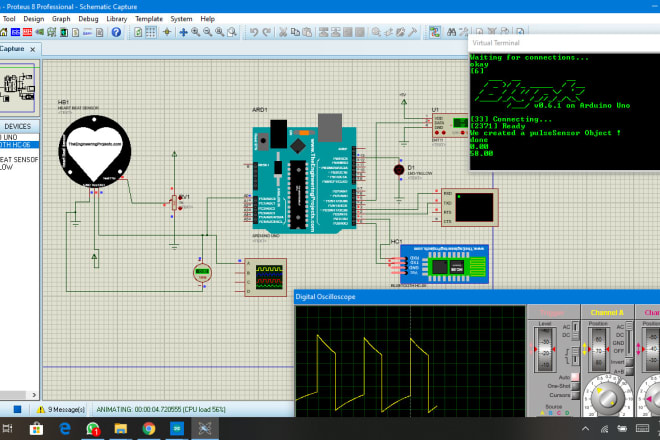
Task: Open the Template menu
Action: coord(149,19)
